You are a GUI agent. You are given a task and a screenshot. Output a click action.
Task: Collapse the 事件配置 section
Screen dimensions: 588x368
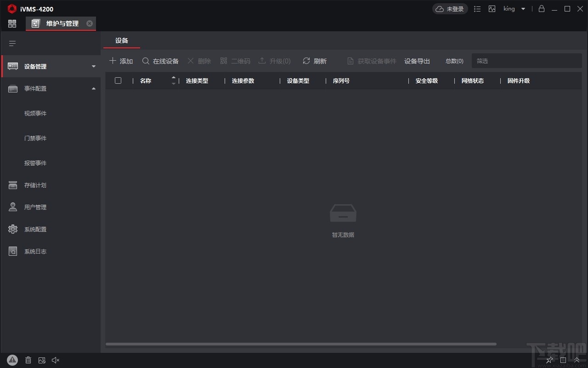click(x=93, y=88)
